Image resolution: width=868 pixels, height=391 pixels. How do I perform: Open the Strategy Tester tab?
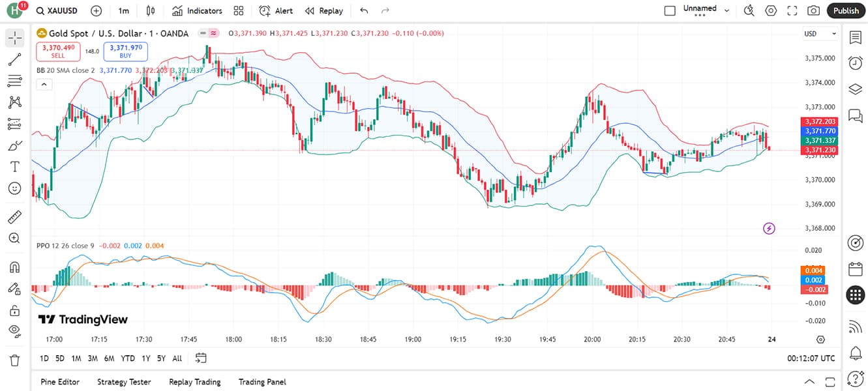(x=124, y=382)
